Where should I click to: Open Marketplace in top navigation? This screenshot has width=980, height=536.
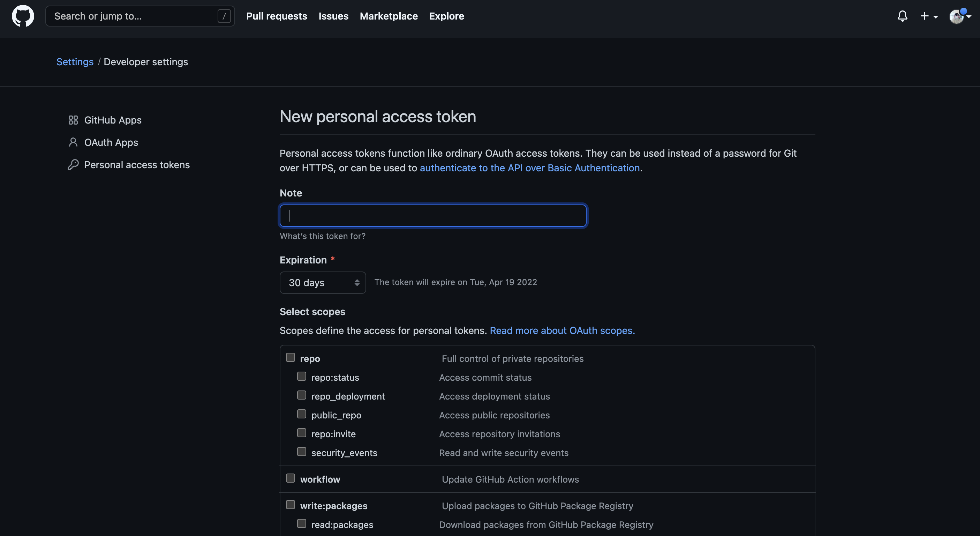(x=389, y=16)
